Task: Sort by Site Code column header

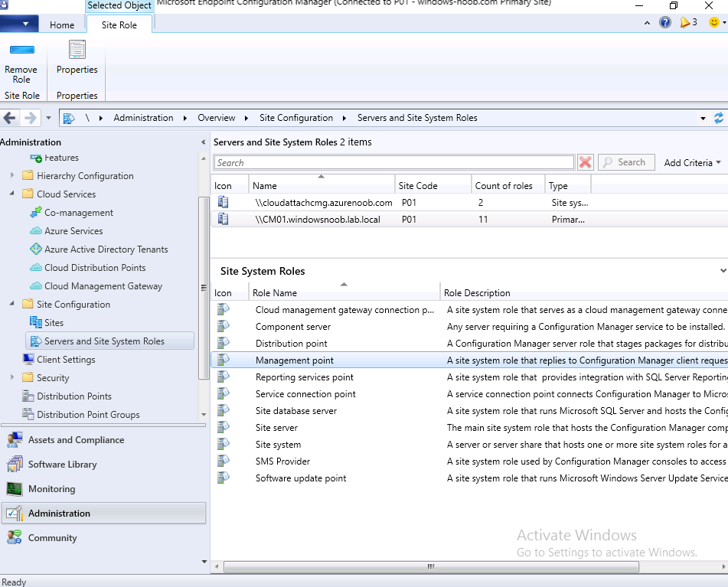Action: tap(433, 186)
